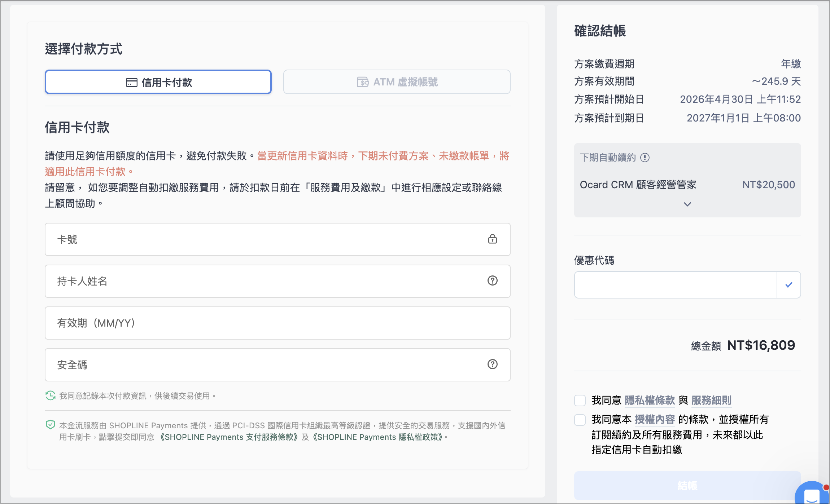The height and width of the screenshot is (504, 830).
Task: Focus the 持卡人姓名 input field
Action: tap(278, 281)
